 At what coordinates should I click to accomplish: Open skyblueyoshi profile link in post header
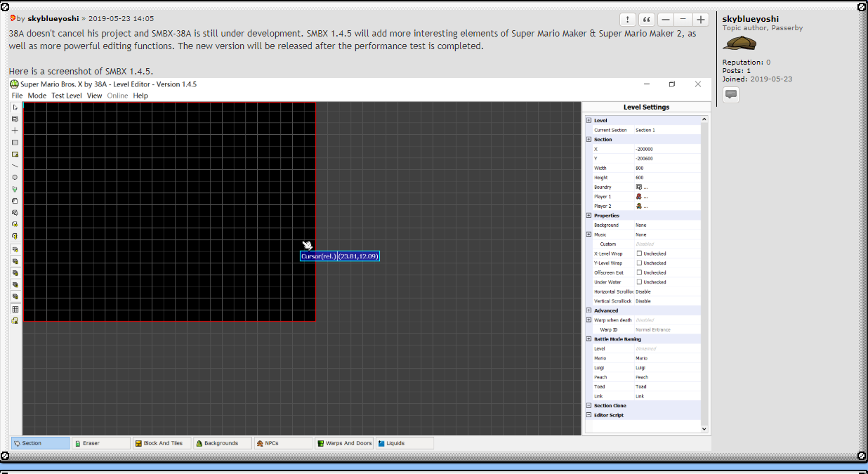point(53,19)
